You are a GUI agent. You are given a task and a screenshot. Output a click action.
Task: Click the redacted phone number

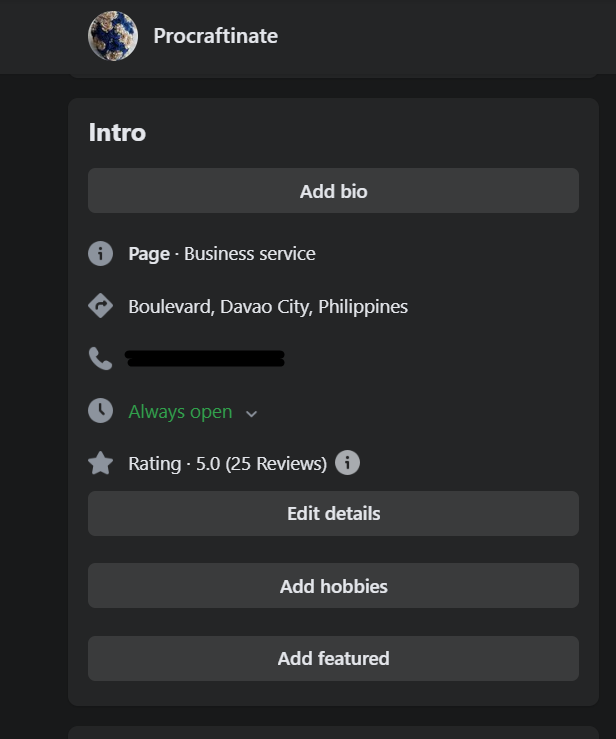(x=205, y=358)
